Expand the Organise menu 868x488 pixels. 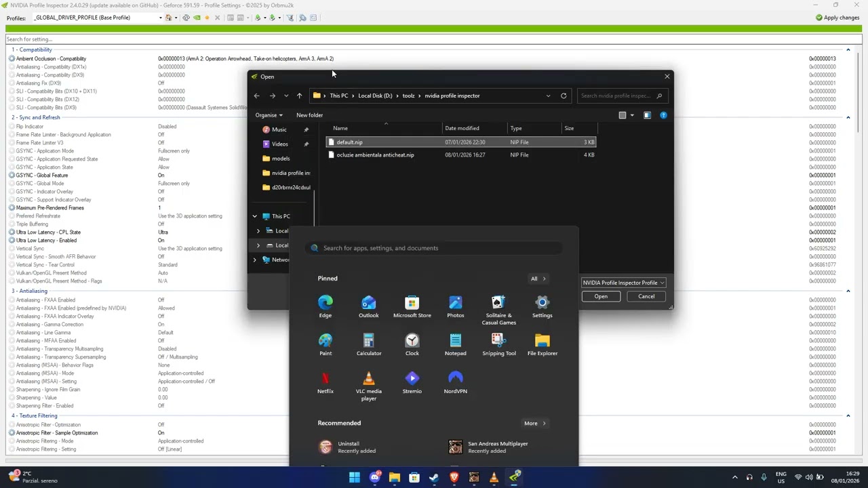coord(269,115)
